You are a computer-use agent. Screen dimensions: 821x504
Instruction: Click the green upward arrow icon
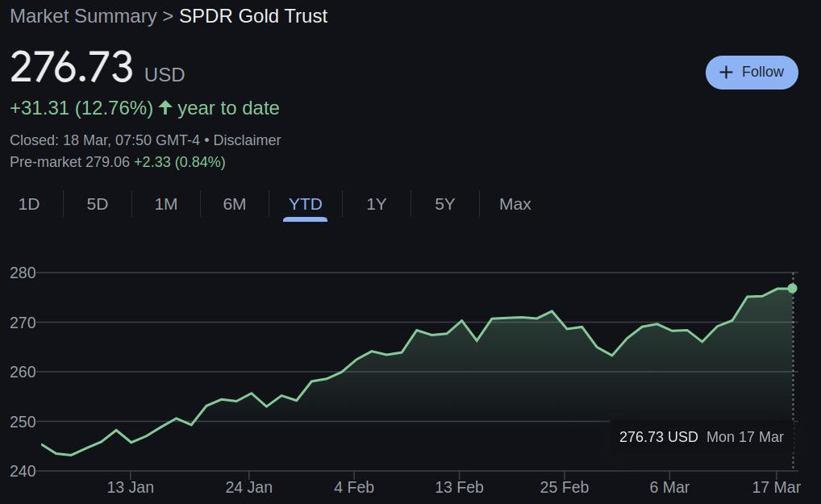click(x=165, y=107)
